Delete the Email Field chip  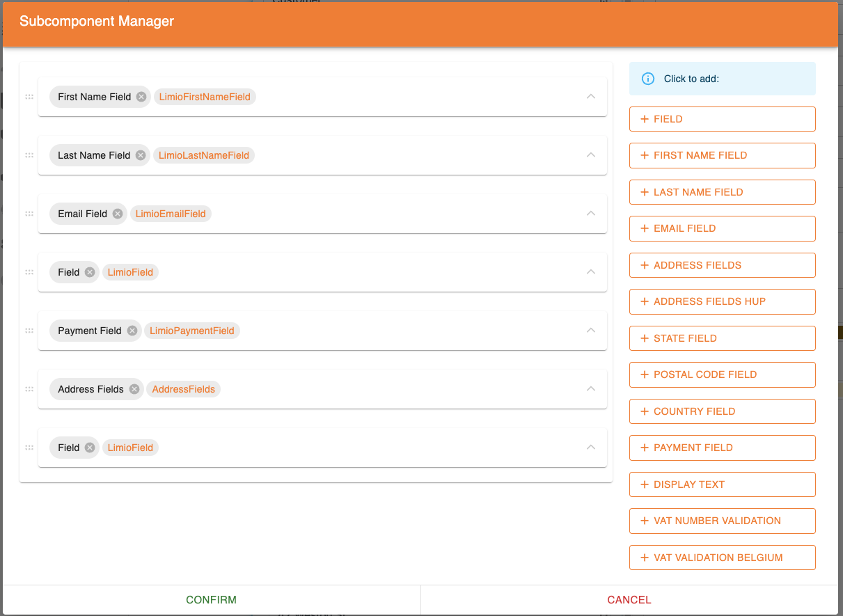(x=118, y=214)
